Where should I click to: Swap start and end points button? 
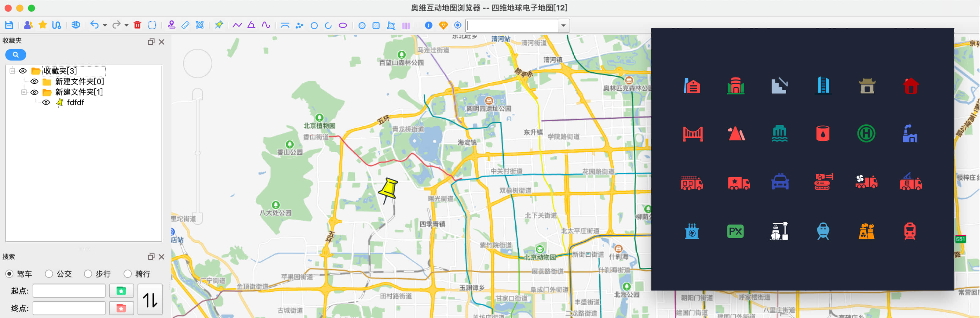click(x=150, y=299)
